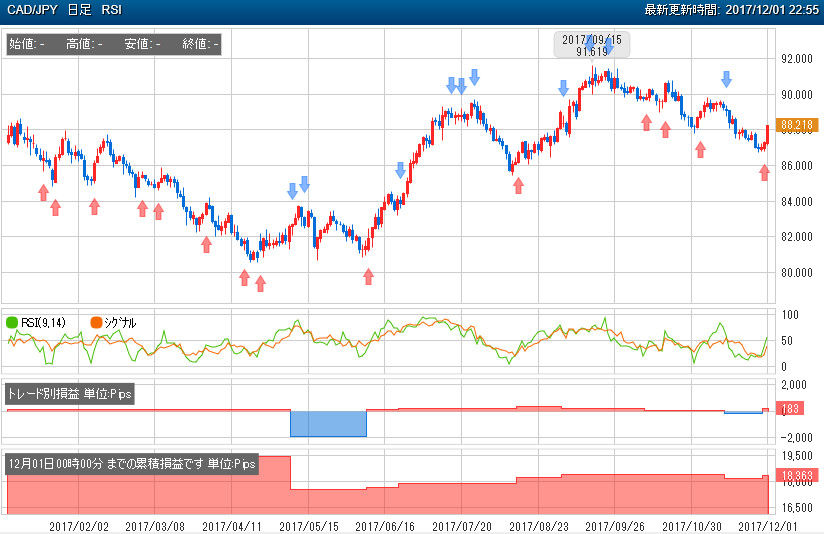Select the rightmost red buy arrow near 2017/12/01
This screenshot has width=824, height=534.
(765, 172)
